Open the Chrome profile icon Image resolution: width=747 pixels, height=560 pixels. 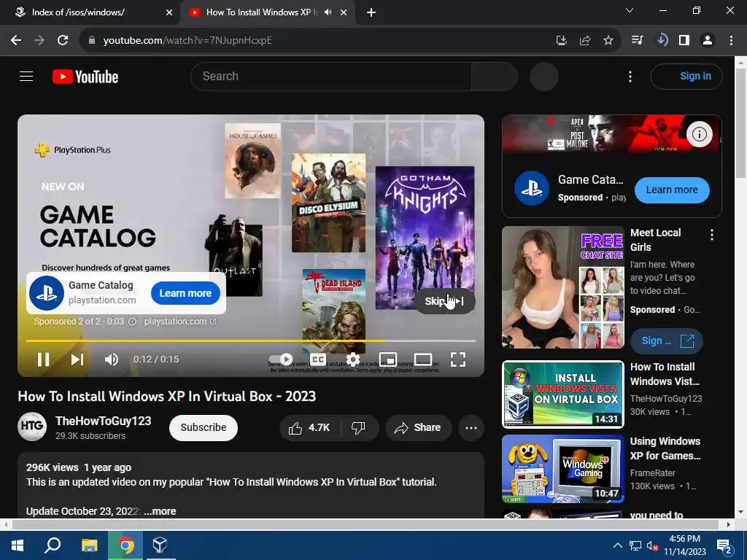pyautogui.click(x=708, y=41)
